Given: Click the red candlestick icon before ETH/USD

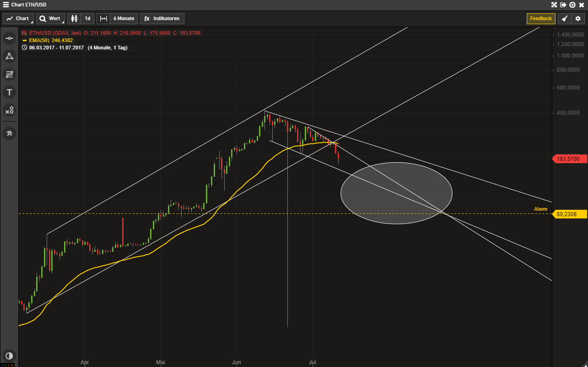Looking at the screenshot, I should [25, 33].
